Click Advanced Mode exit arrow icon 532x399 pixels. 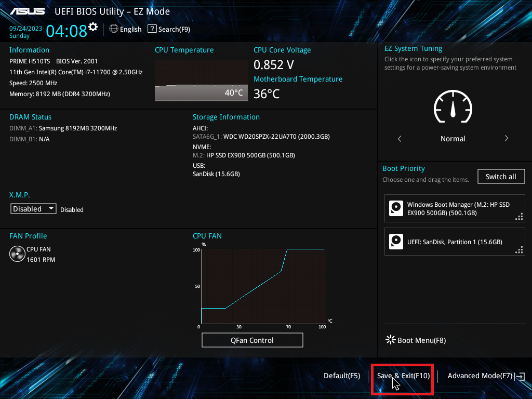pos(520,376)
